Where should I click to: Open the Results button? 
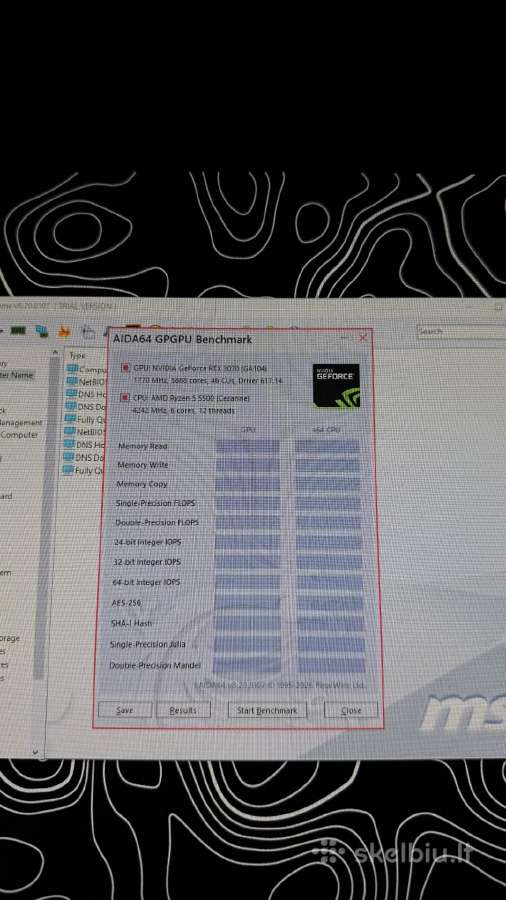tap(183, 710)
